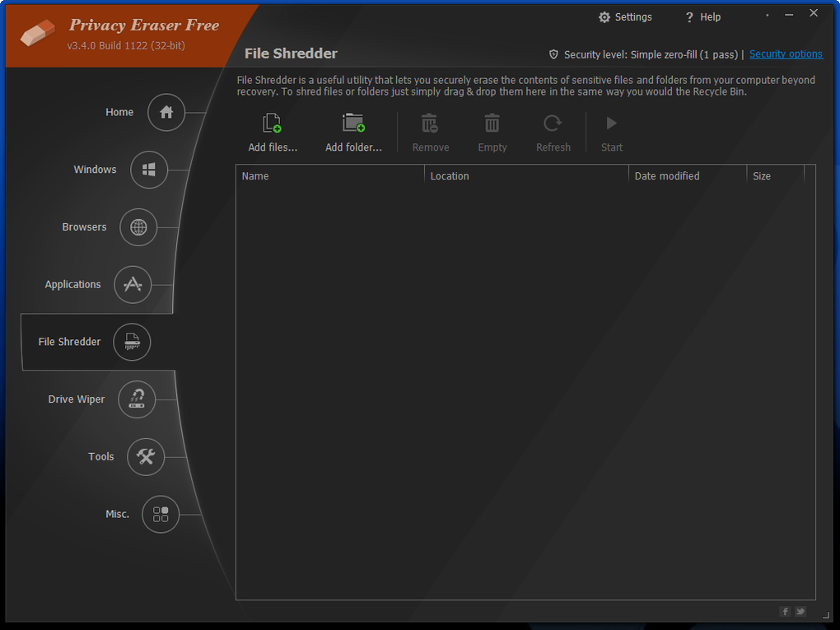
Task: Select the Home menu label
Action: point(119,112)
